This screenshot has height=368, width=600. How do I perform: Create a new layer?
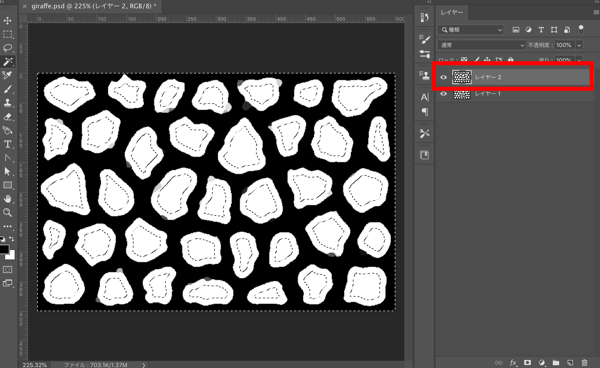pyautogui.click(x=570, y=363)
